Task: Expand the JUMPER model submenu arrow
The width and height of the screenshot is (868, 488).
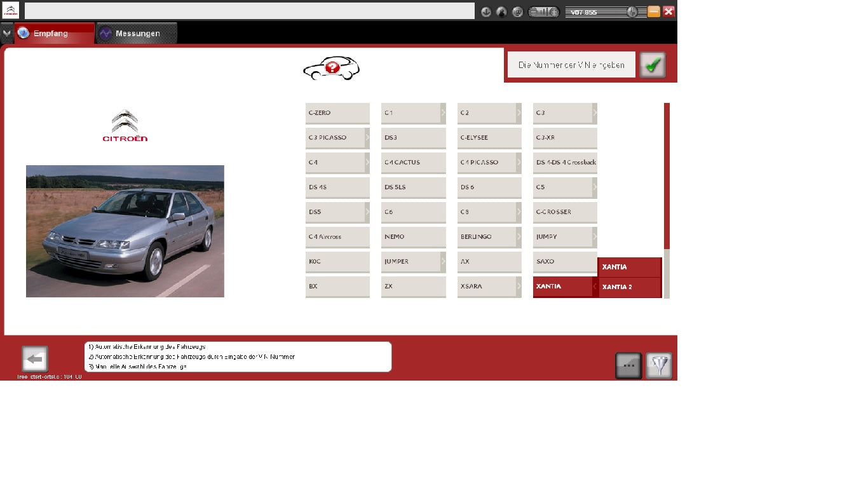Action: tap(443, 261)
